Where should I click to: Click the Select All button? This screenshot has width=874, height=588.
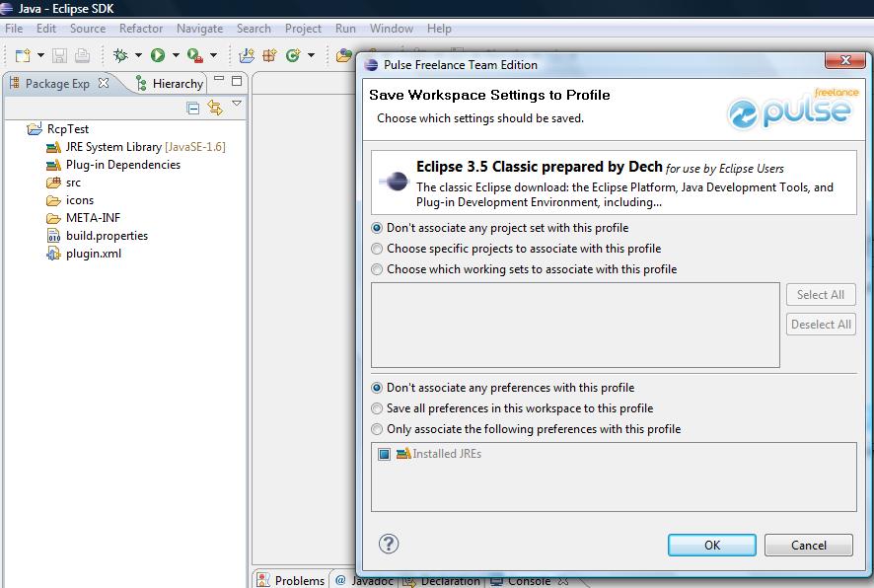point(821,295)
